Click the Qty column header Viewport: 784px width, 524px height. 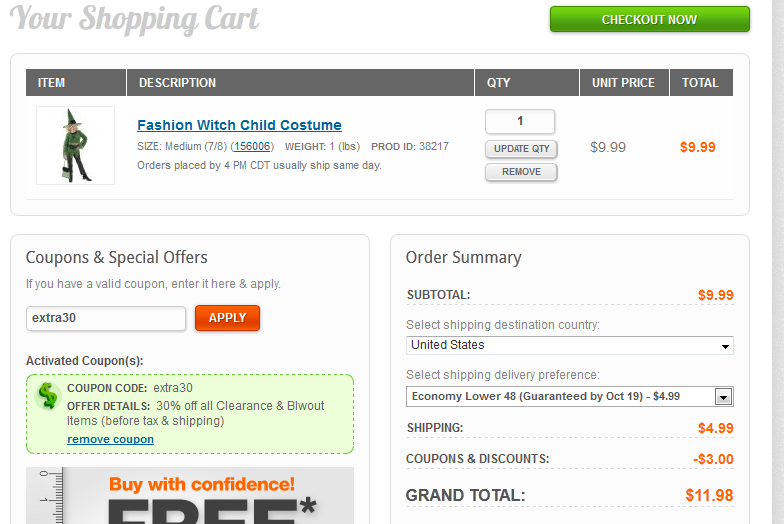pyautogui.click(x=498, y=83)
